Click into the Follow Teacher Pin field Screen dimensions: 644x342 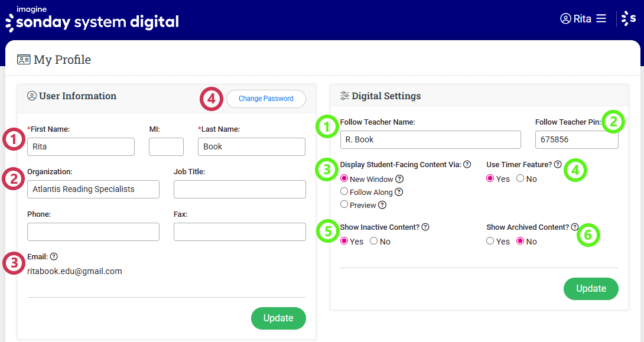tap(577, 140)
